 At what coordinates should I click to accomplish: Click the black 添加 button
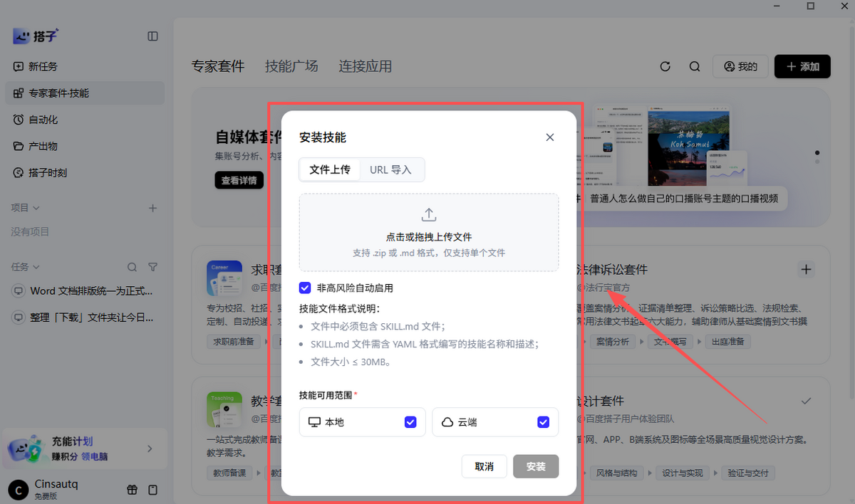pos(802,66)
